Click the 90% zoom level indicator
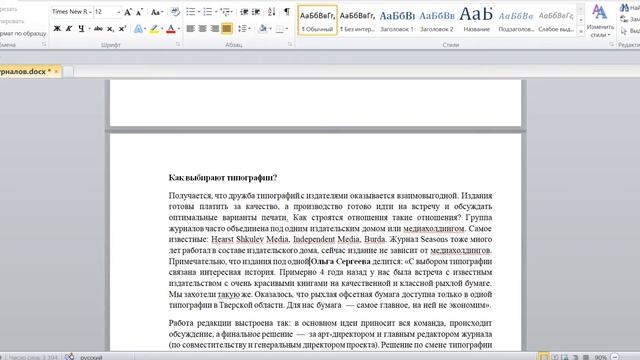The width and height of the screenshot is (640, 360). coord(601,357)
